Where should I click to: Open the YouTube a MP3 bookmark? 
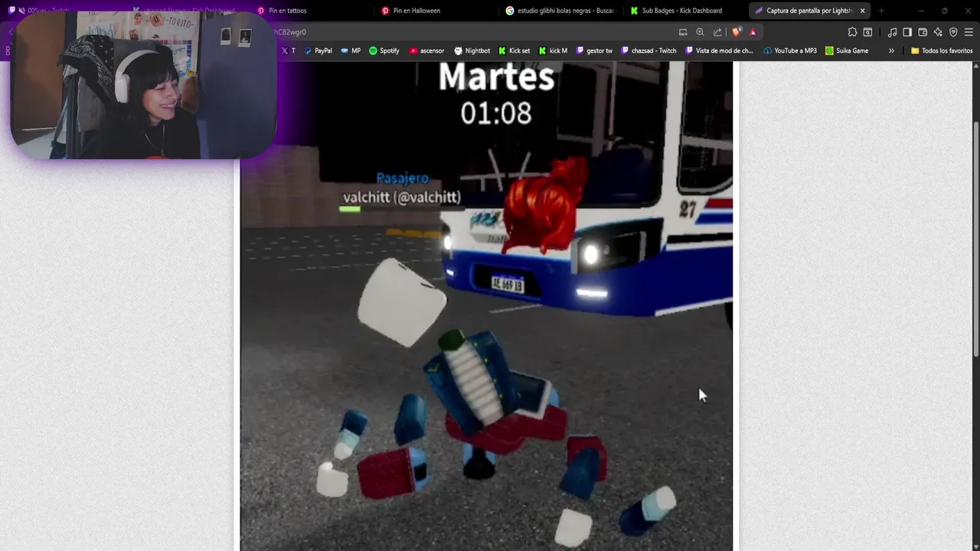point(790,51)
